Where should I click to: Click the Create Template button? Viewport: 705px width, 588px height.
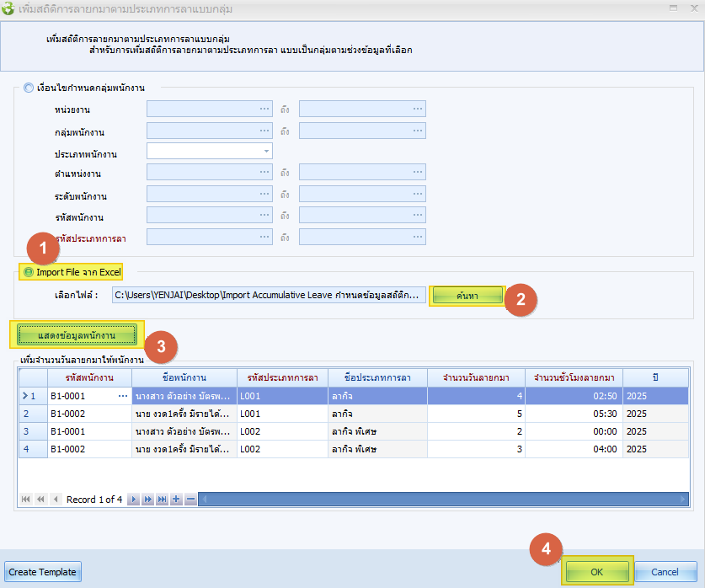(x=42, y=572)
